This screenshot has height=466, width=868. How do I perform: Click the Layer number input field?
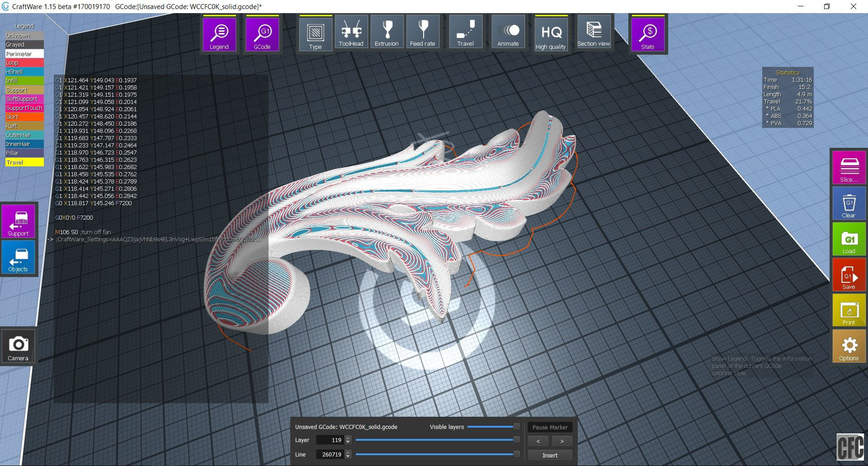point(330,440)
